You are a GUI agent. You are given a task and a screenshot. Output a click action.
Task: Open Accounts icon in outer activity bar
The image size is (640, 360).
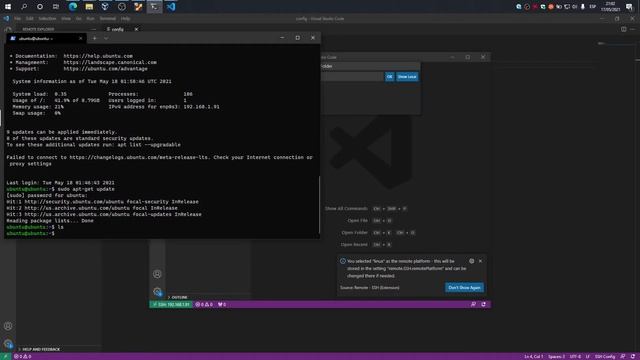8,326
